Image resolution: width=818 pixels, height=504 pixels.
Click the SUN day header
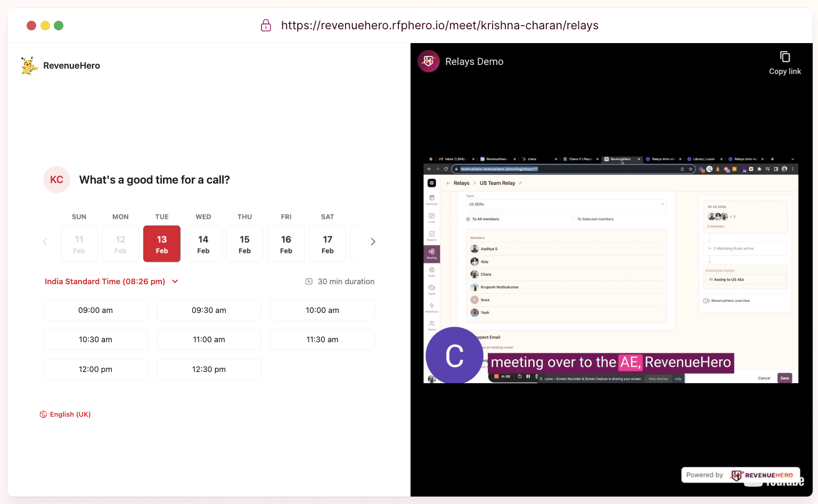[x=79, y=217]
